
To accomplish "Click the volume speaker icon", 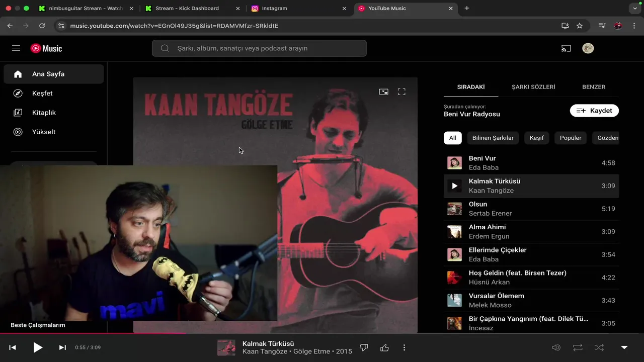I will 556,347.
